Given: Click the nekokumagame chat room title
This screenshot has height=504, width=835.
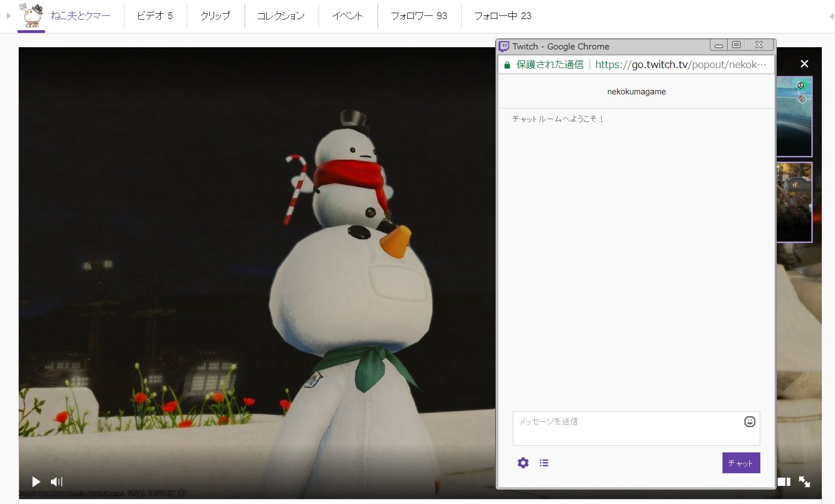Looking at the screenshot, I should pyautogui.click(x=636, y=92).
